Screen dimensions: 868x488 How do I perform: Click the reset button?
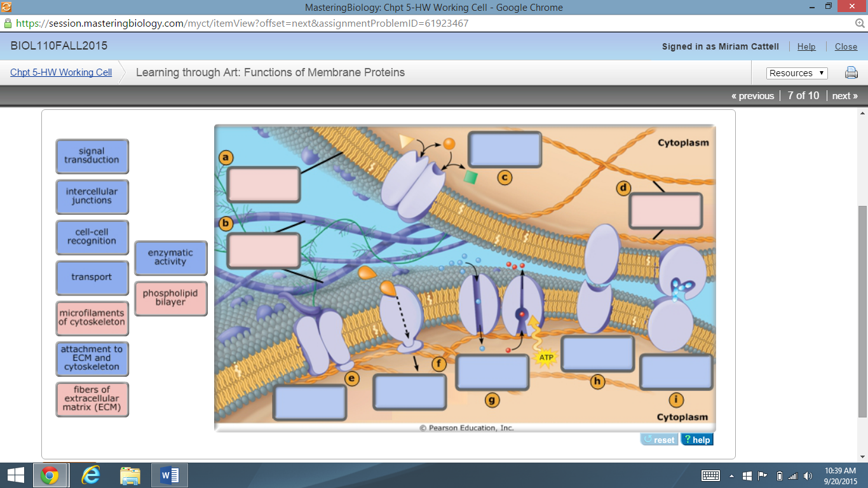click(659, 440)
